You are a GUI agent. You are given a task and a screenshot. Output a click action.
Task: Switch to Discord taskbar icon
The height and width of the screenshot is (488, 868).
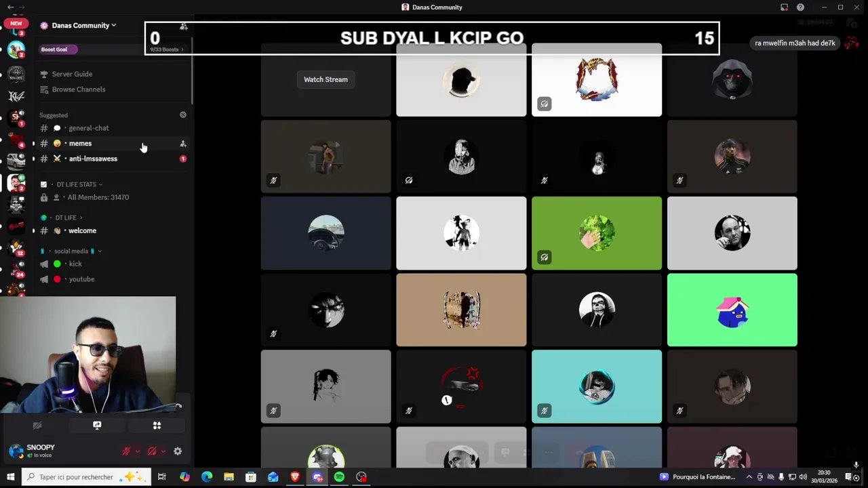(317, 477)
